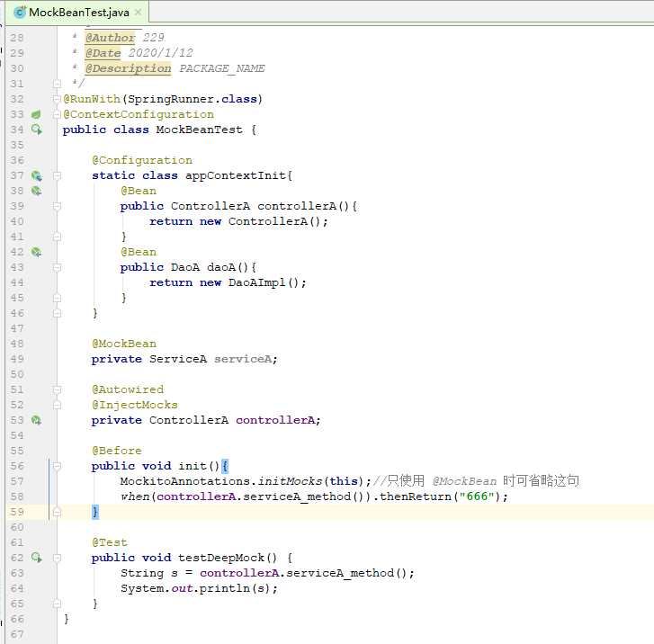The width and height of the screenshot is (654, 644).
Task: Click the @Date doc tag
Action: click(x=103, y=53)
